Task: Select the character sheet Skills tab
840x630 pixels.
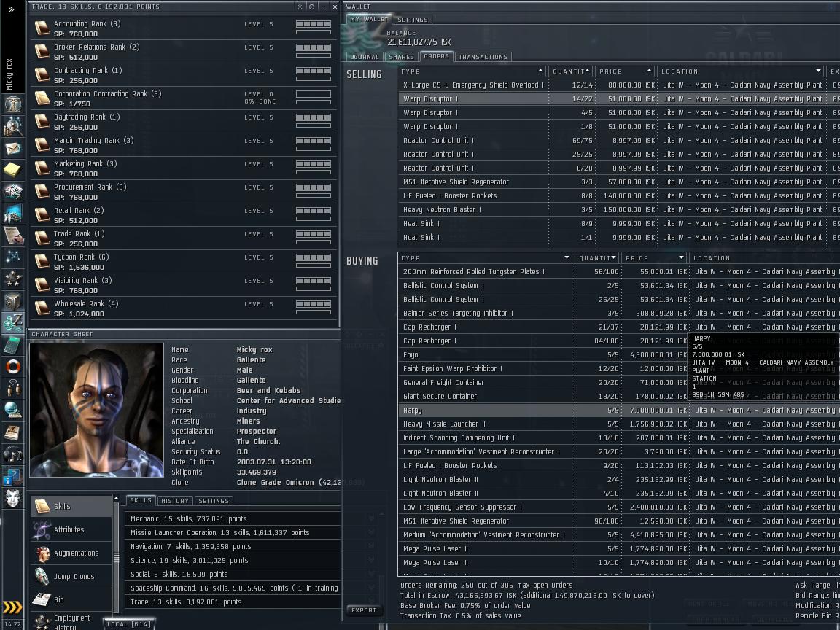Action: 141,500
